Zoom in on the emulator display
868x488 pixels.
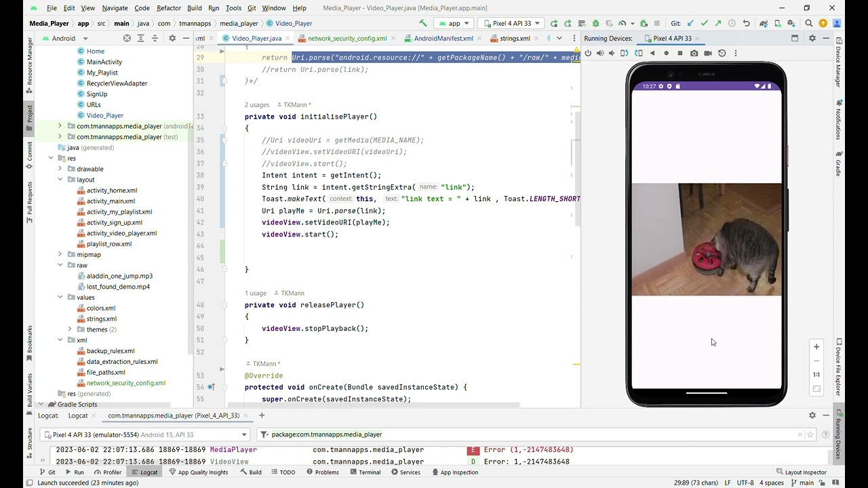[x=816, y=346]
